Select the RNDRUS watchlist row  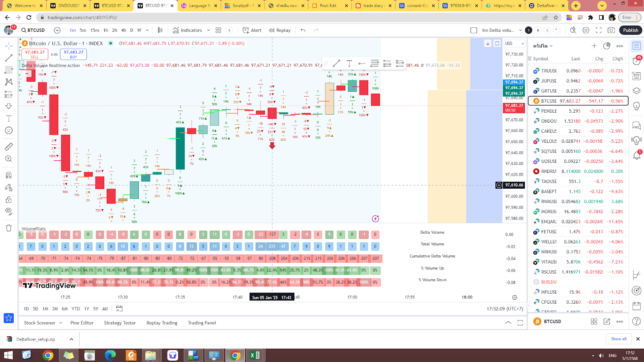coord(578,171)
